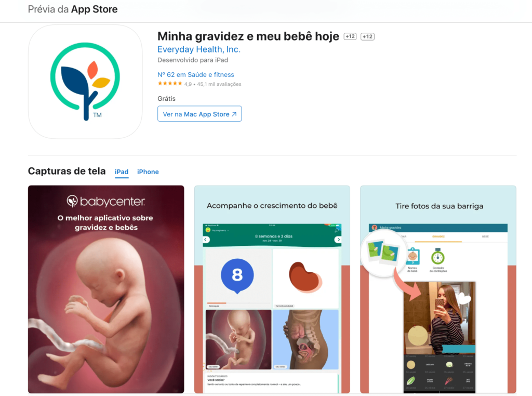Click the blue week 8 marker icon

[237, 276]
